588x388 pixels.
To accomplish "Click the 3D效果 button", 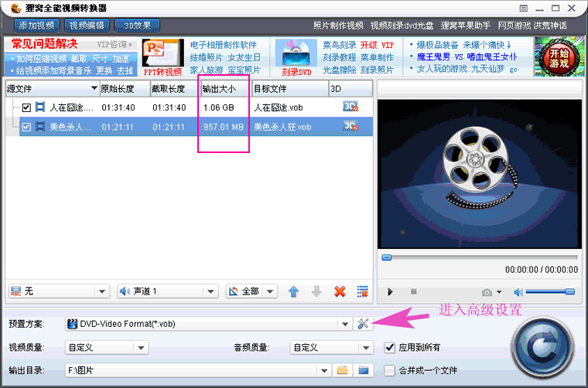I will click(137, 26).
